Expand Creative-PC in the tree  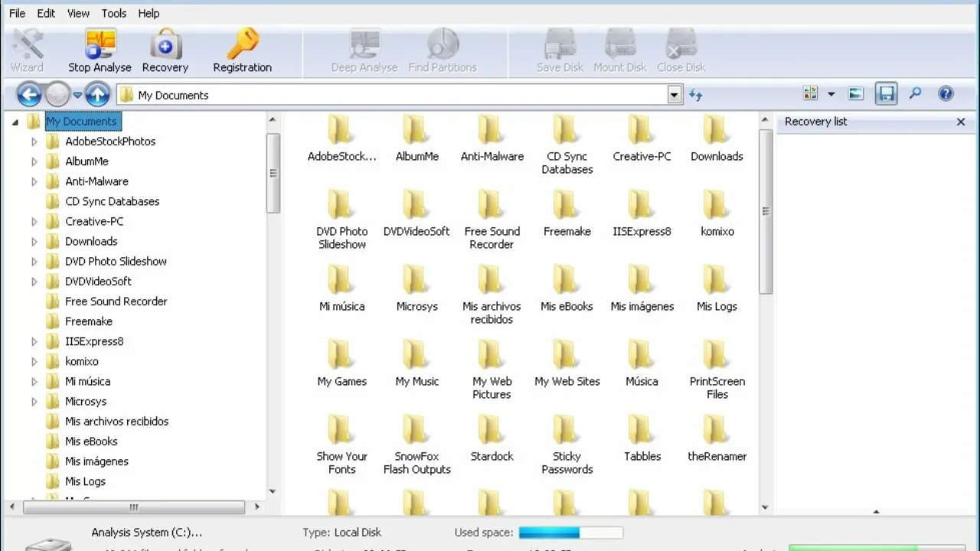[x=34, y=221]
